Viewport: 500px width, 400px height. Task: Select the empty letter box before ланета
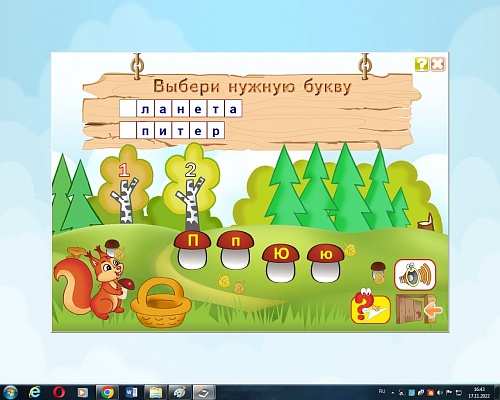point(128,109)
